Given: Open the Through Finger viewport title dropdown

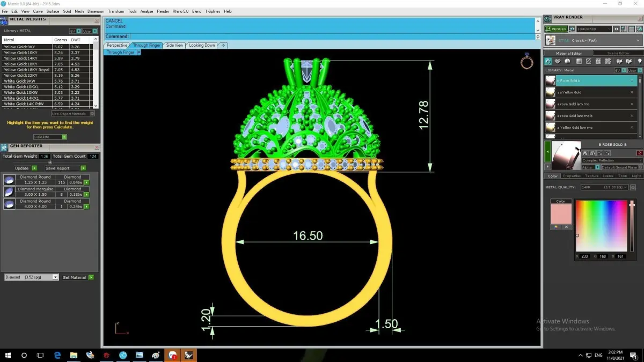Looking at the screenshot, I should (x=138, y=52).
